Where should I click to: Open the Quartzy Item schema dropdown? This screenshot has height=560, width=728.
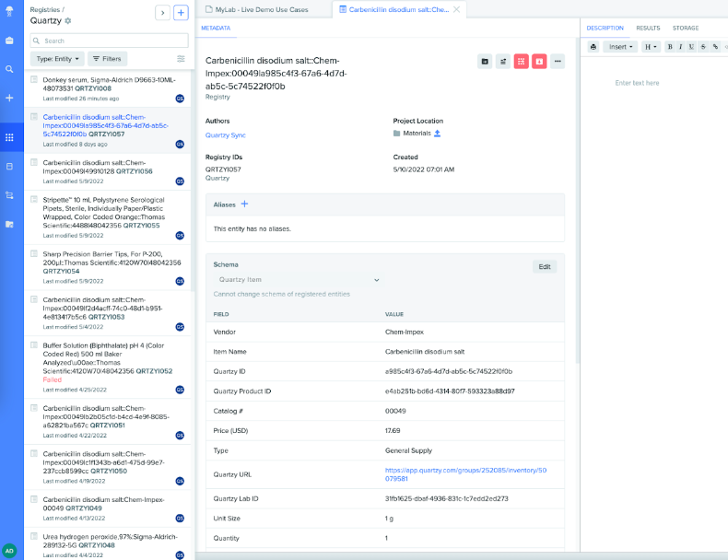[x=299, y=280]
